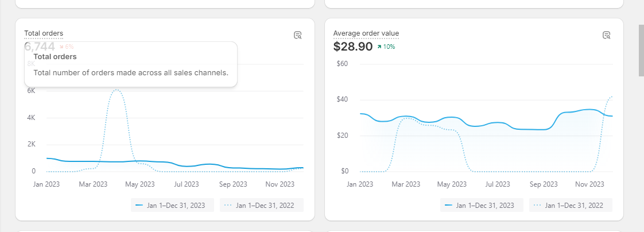Click Jul 2023 label on Total orders chart
The height and width of the screenshot is (232, 644).
click(187, 184)
